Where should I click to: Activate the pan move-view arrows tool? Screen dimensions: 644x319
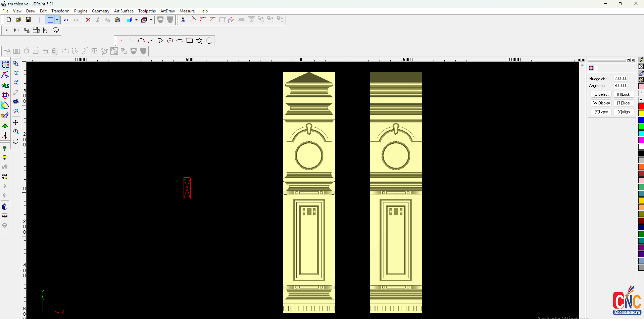16,123
